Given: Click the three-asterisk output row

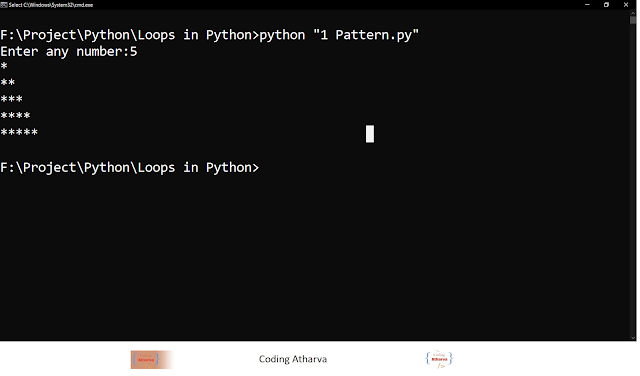Looking at the screenshot, I should click(x=11, y=99).
